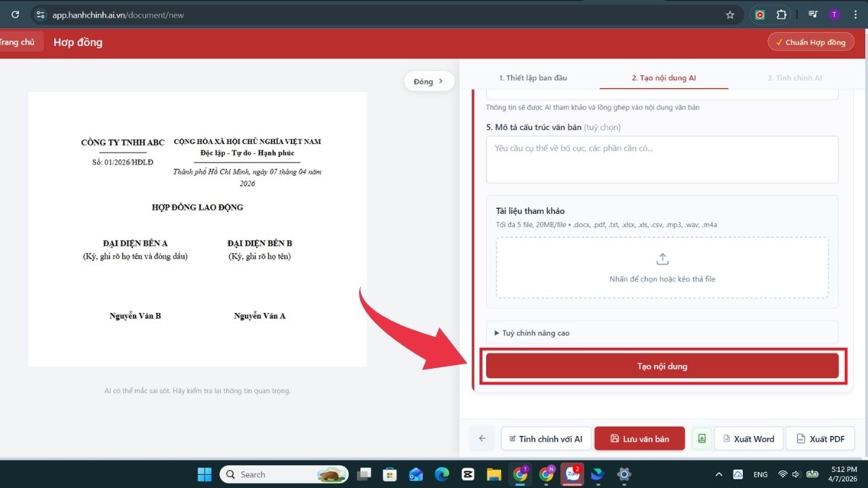Expand the Tuỳ chỉnh nâng cao section
The width and height of the screenshot is (868, 488).
pyautogui.click(x=662, y=333)
